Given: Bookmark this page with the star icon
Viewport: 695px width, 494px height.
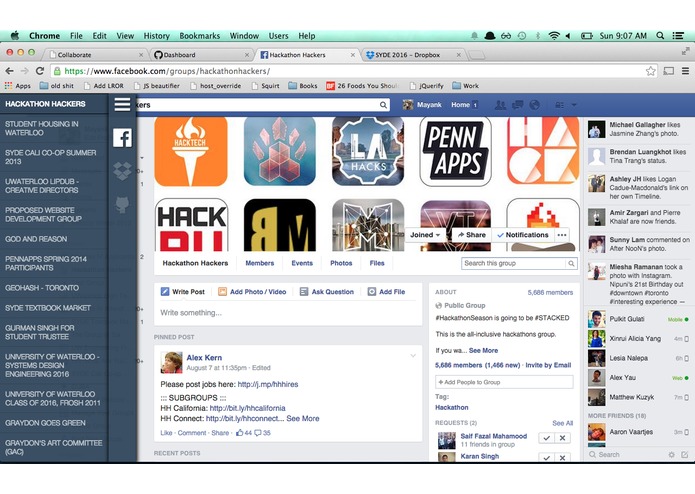Looking at the screenshot, I should point(650,71).
